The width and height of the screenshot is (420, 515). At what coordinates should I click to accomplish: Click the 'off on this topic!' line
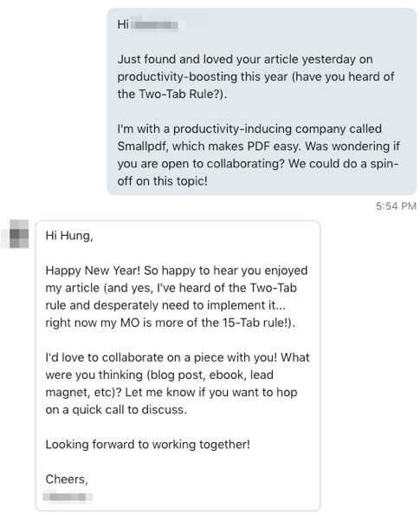pos(163,181)
